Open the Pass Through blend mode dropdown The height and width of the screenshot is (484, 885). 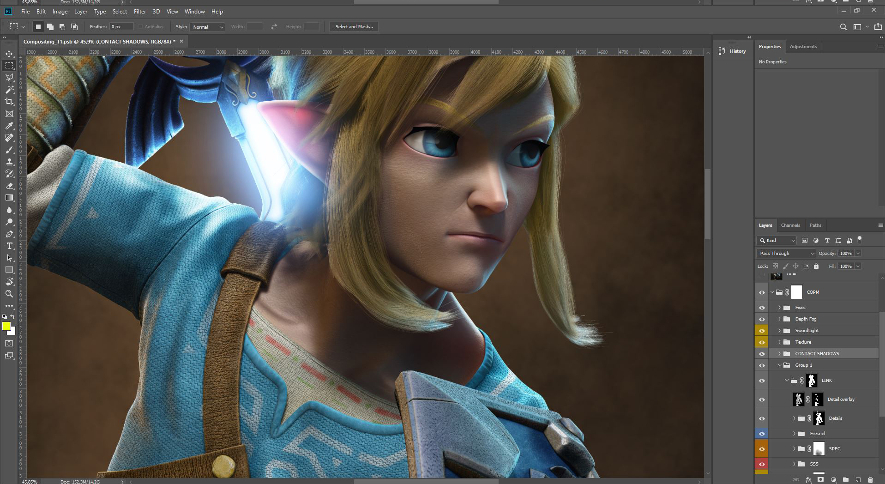(x=786, y=253)
